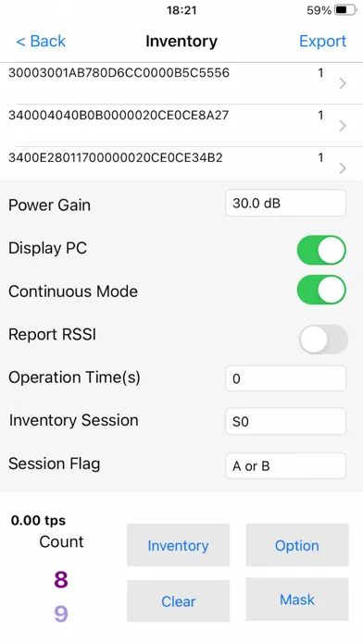The height and width of the screenshot is (644, 363).
Task: Tap Export in the navigation bar
Action: pyautogui.click(x=322, y=41)
